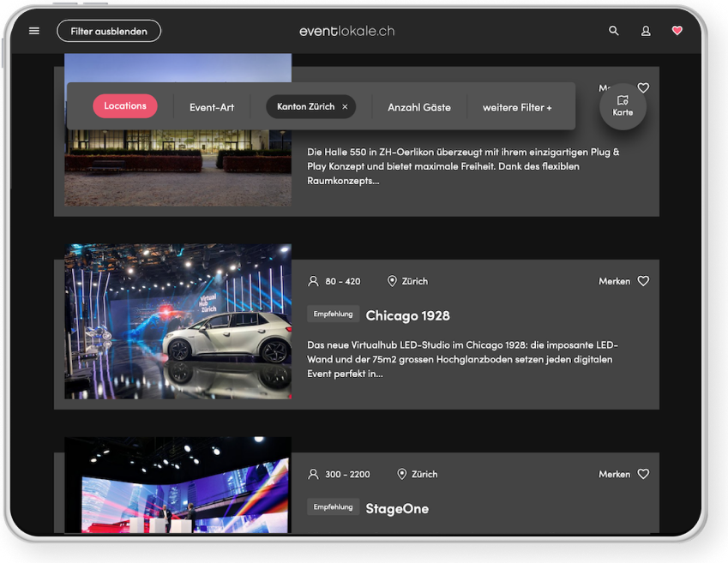Save Chicago 1928 with the heart icon
The height and width of the screenshot is (563, 728).
pyautogui.click(x=643, y=281)
